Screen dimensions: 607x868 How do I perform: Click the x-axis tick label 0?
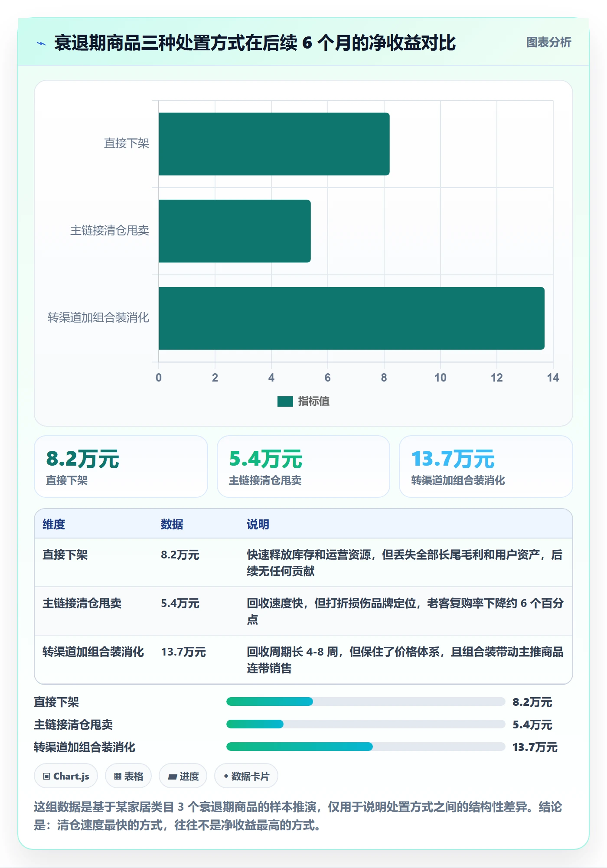(x=159, y=378)
